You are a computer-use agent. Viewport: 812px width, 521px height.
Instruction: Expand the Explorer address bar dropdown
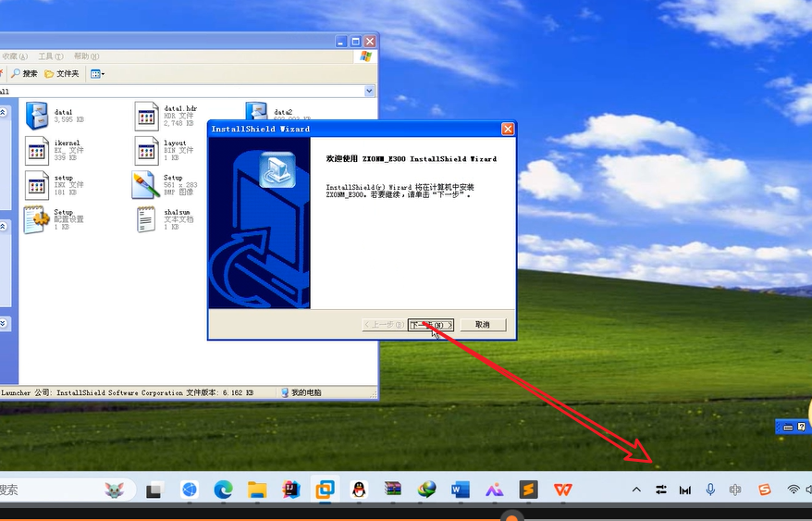click(x=369, y=92)
